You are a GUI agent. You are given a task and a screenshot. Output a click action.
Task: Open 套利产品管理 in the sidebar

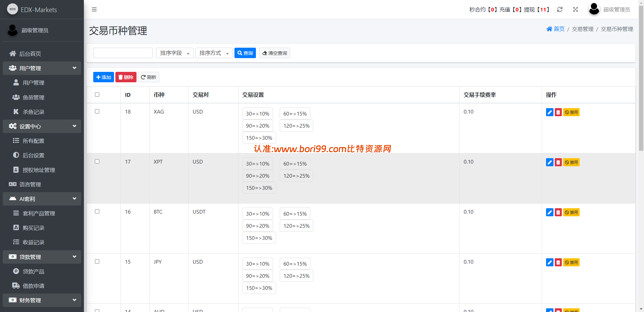(x=42, y=213)
